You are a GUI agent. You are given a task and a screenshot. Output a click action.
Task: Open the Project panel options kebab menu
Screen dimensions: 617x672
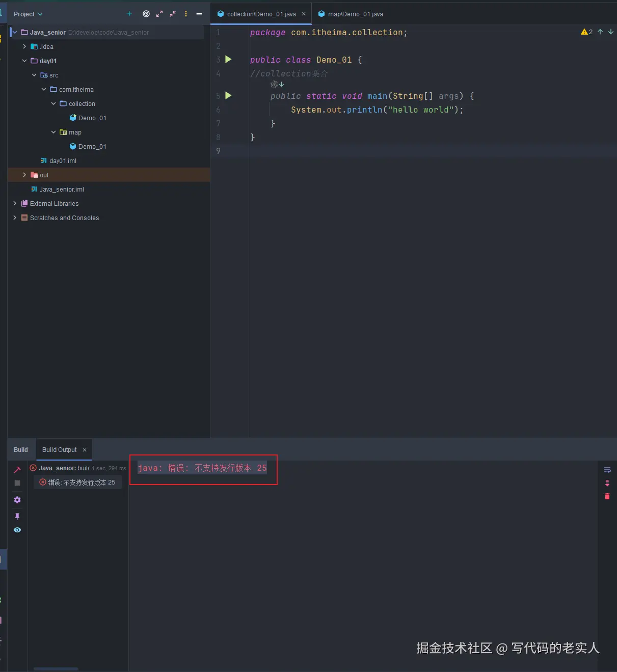(x=186, y=14)
